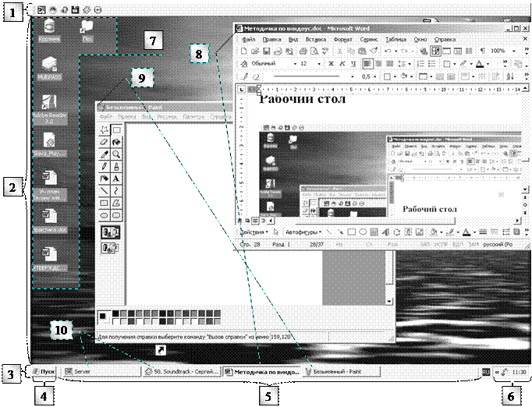Toggle center alignment in Word toolbar

pyautogui.click(x=378, y=64)
